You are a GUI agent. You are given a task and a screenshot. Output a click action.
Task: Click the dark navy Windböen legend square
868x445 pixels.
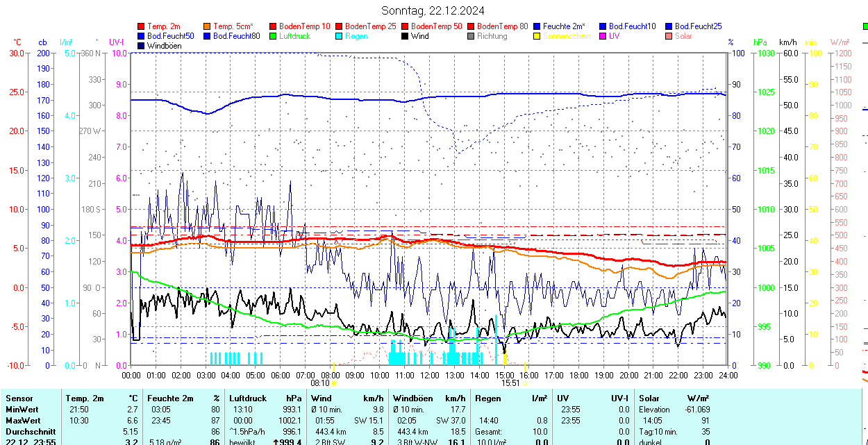(x=141, y=46)
